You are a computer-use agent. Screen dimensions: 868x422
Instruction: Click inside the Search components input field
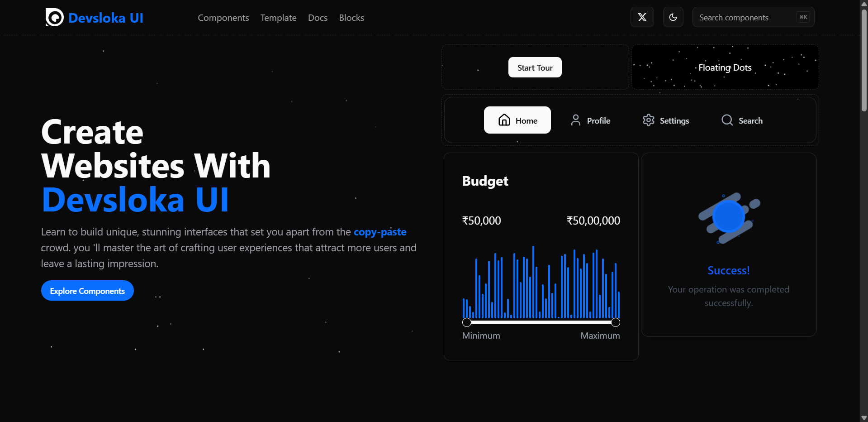pos(746,17)
